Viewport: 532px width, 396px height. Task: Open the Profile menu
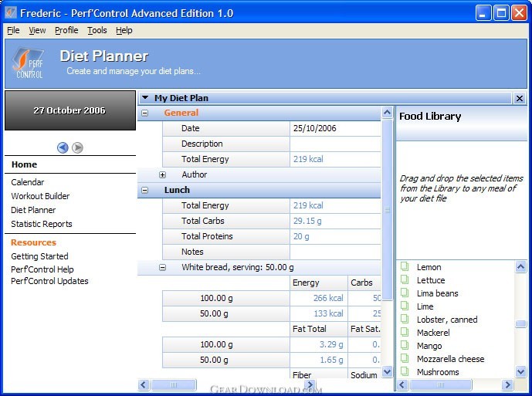(x=66, y=31)
